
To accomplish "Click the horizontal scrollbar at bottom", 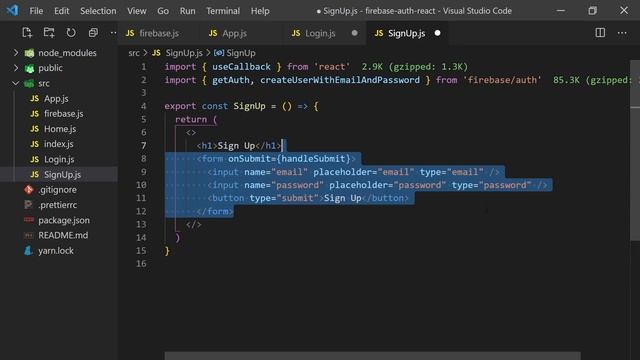I will pos(372,356).
